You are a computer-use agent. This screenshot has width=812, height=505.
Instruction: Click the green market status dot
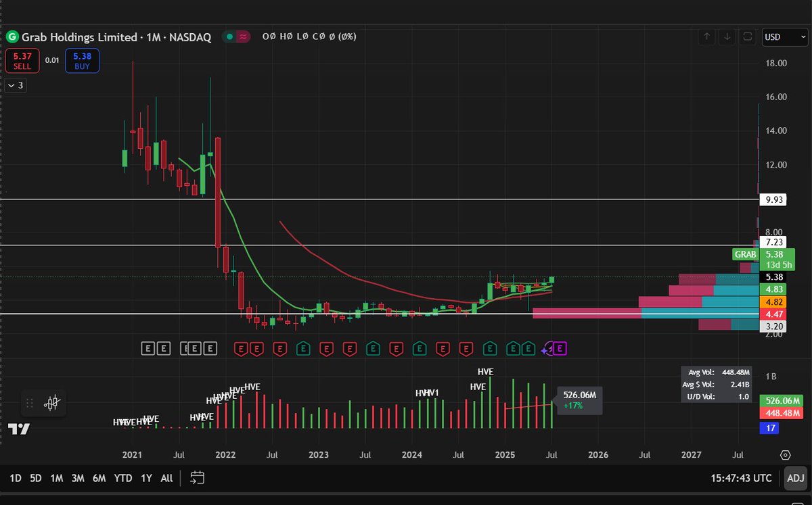231,37
